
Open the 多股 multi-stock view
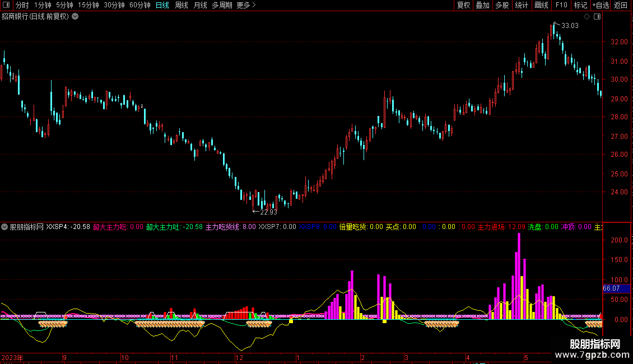(x=502, y=6)
